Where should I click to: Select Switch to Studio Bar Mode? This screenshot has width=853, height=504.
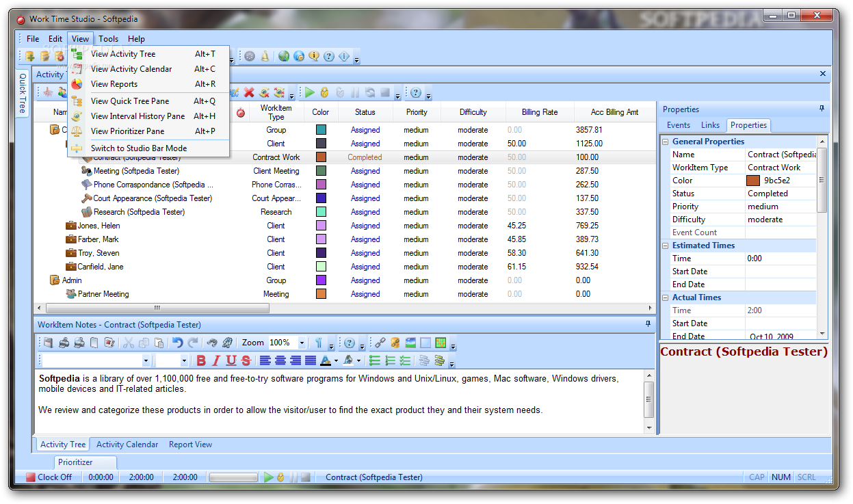[148, 148]
